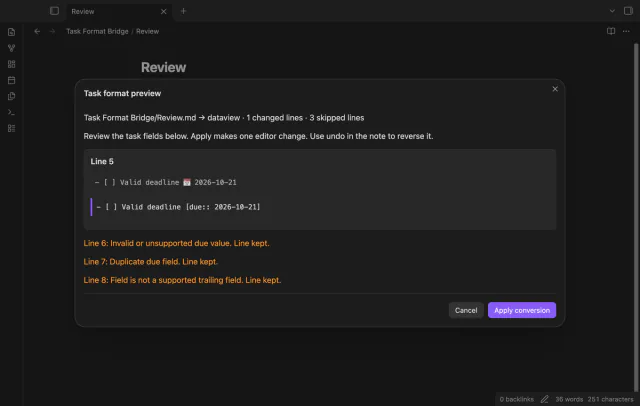Open command palette ribbon icon
The image size is (640, 406).
coord(11,112)
